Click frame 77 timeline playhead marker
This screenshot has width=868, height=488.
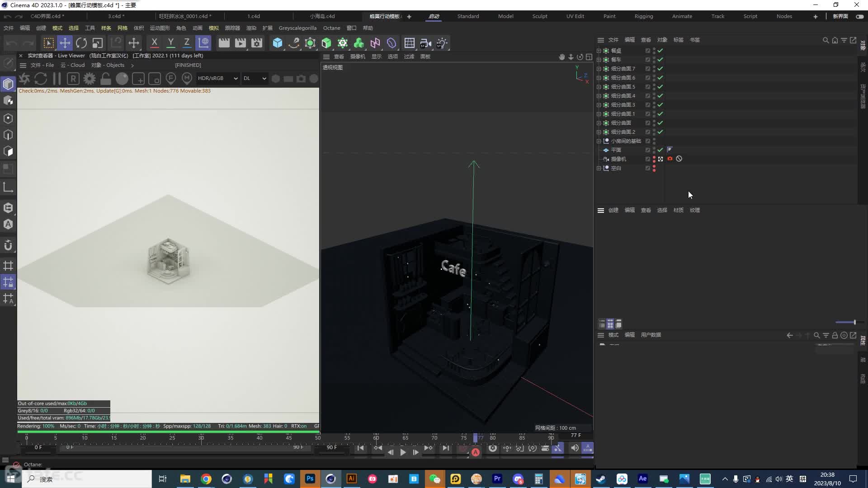point(475,437)
